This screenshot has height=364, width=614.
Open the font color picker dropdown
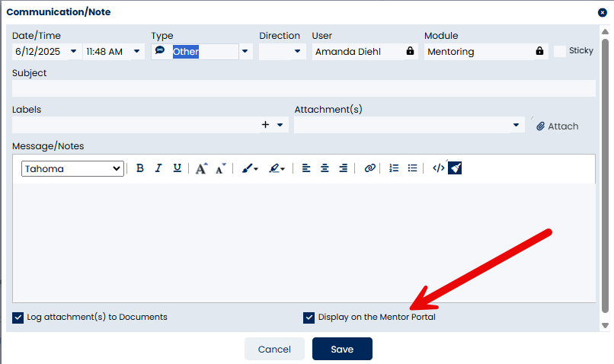click(250, 169)
